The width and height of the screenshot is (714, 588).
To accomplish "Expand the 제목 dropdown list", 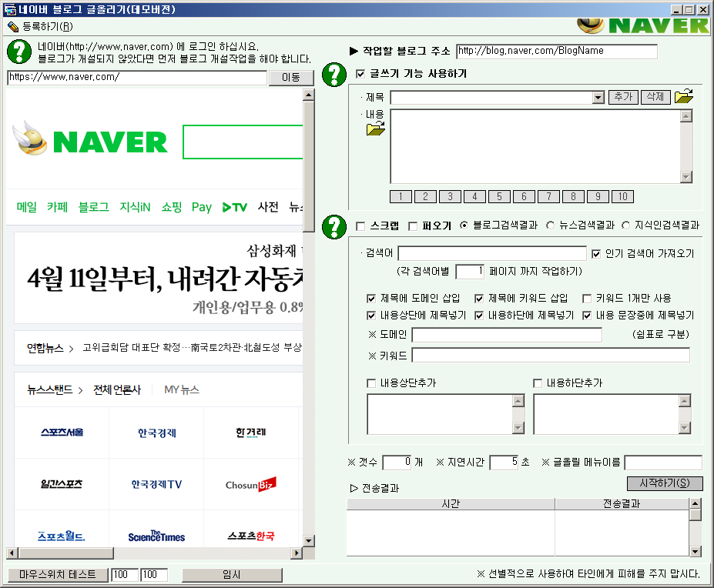I will coord(598,98).
